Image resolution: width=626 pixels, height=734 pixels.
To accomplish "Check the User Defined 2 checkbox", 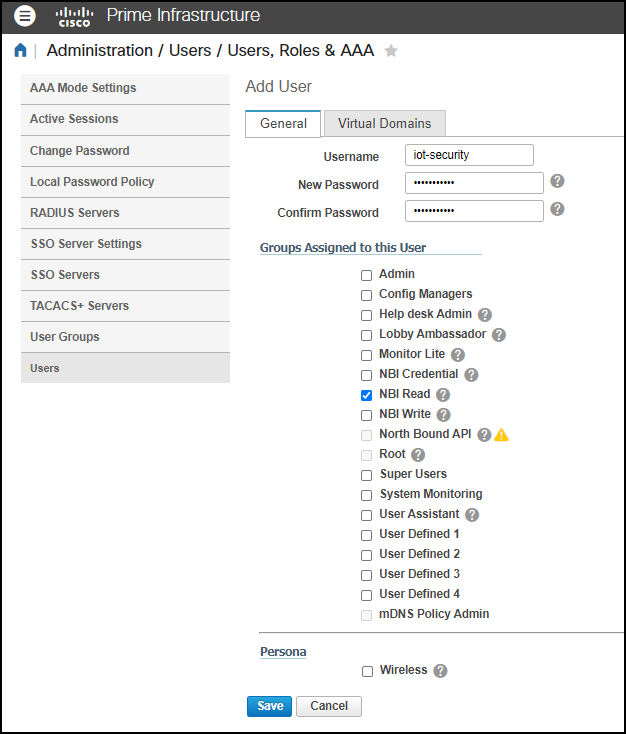I will [x=367, y=555].
